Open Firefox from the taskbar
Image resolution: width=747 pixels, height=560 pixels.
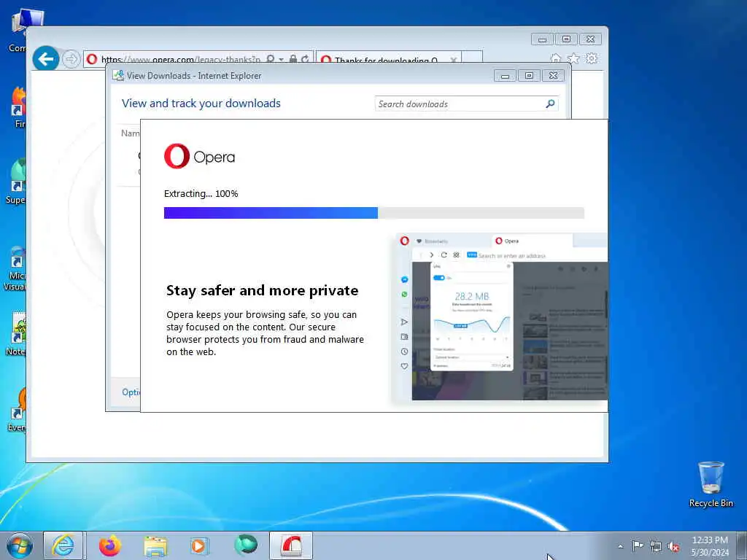pos(110,545)
